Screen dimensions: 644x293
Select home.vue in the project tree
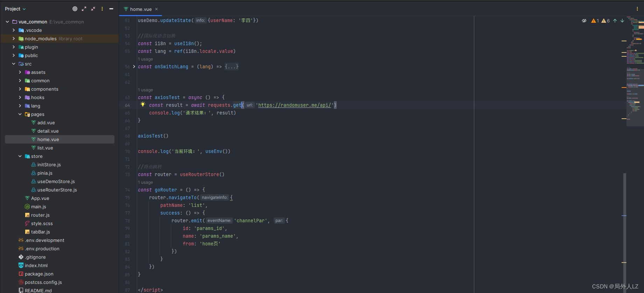pyautogui.click(x=59, y=139)
